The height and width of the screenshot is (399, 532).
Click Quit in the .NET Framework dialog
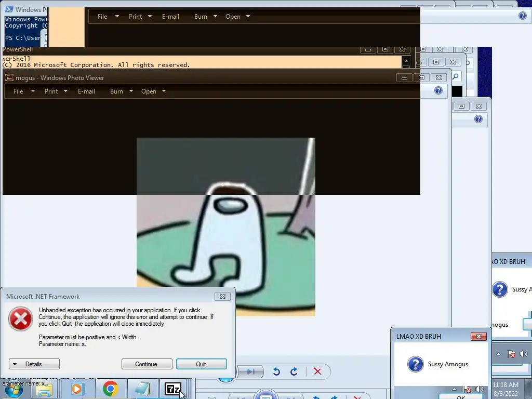click(201, 364)
